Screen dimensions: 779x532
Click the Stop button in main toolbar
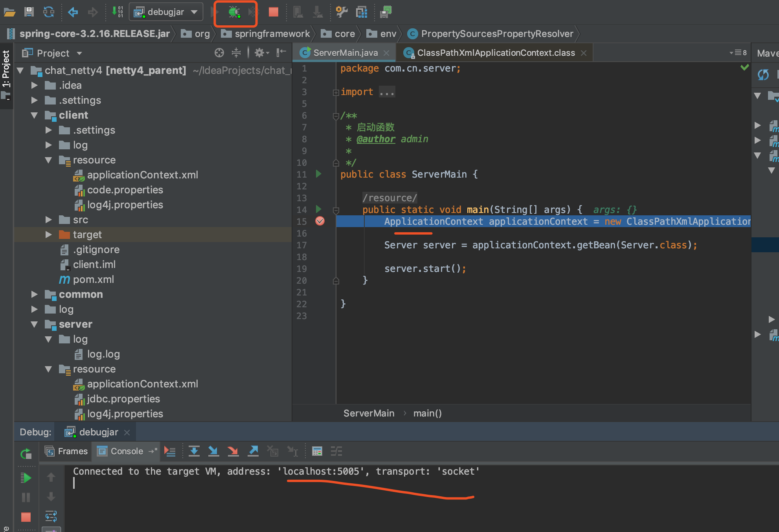[x=273, y=12]
